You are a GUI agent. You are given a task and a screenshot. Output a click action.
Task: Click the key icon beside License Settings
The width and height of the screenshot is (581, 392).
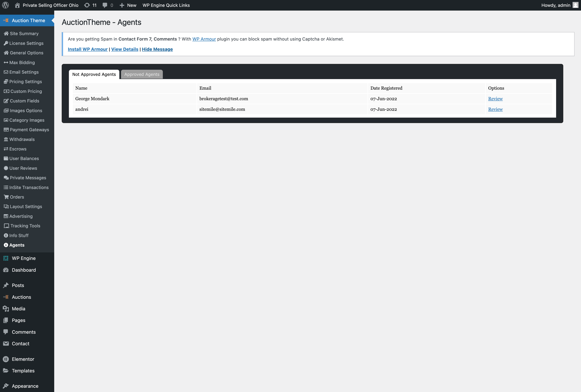(x=6, y=43)
